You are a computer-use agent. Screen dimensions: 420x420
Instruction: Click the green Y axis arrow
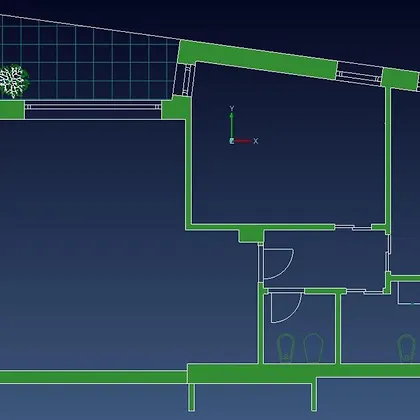[x=232, y=126]
